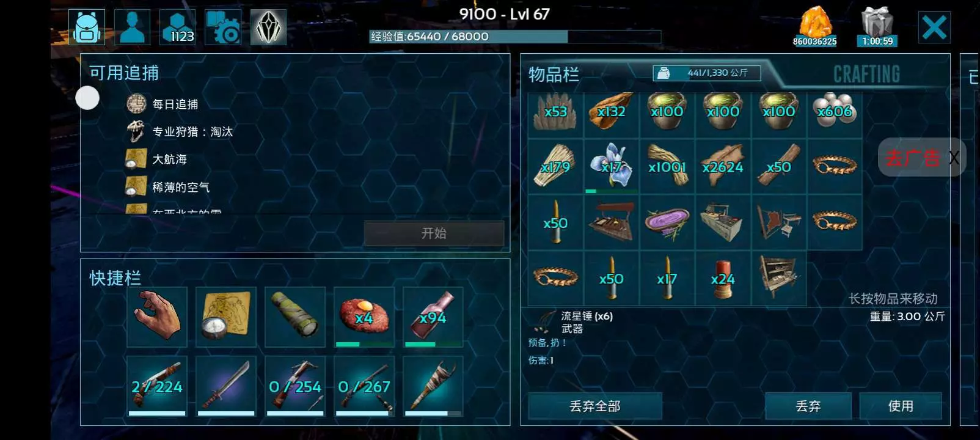This screenshot has width=980, height=440.
Task: Select 每日追捕 in pursuits list
Action: pos(175,105)
